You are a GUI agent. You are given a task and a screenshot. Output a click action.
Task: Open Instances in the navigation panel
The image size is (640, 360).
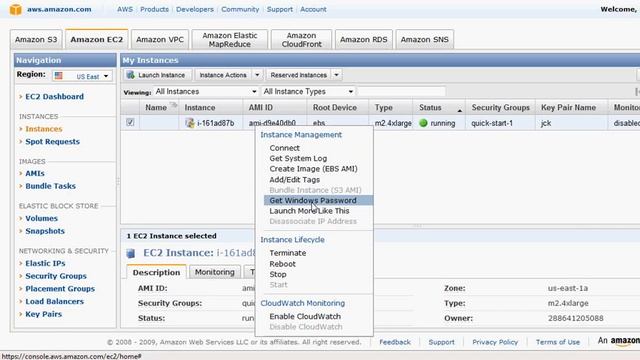44,129
